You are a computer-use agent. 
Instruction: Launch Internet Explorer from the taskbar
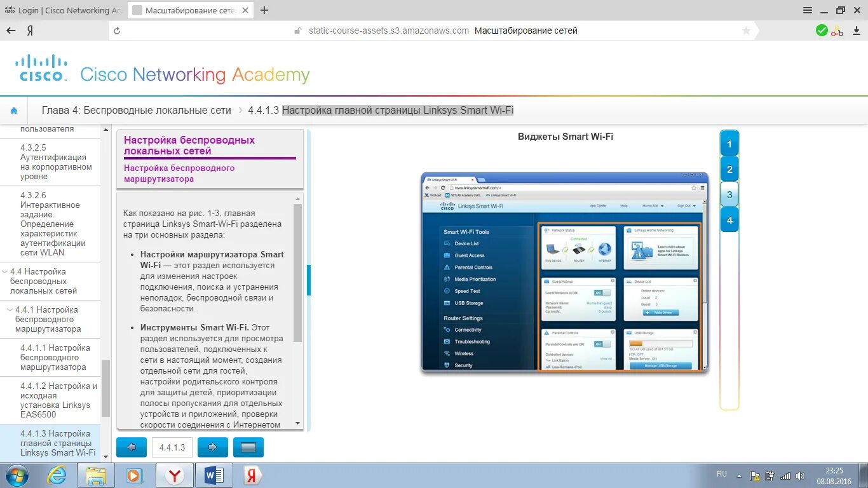(x=58, y=475)
